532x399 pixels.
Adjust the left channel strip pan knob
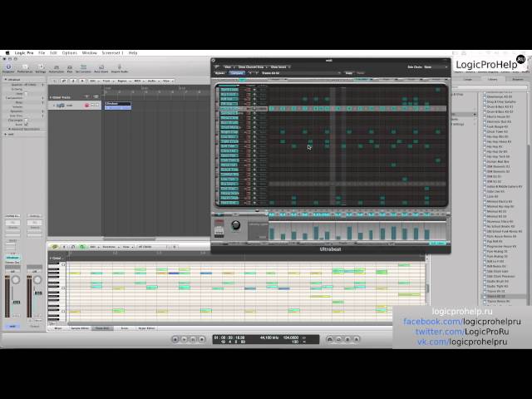click(x=15, y=279)
